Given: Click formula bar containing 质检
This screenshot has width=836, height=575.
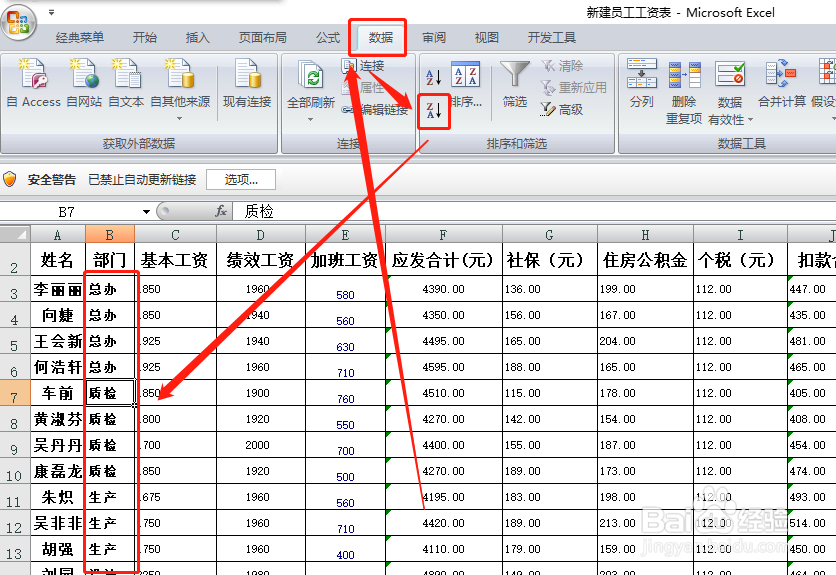Looking at the screenshot, I should tap(533, 212).
